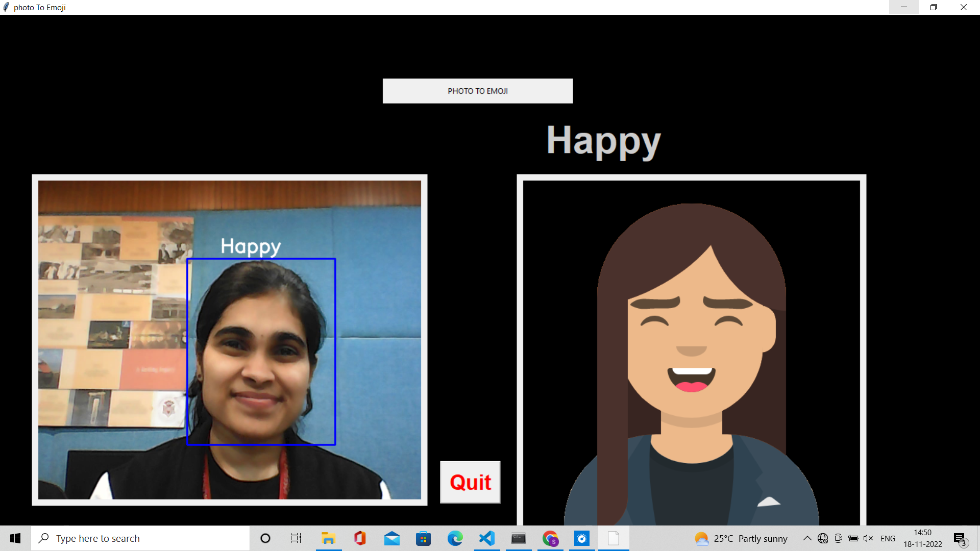Image resolution: width=980 pixels, height=551 pixels.
Task: Open the calendar by clicking the clock
Action: click(922, 538)
